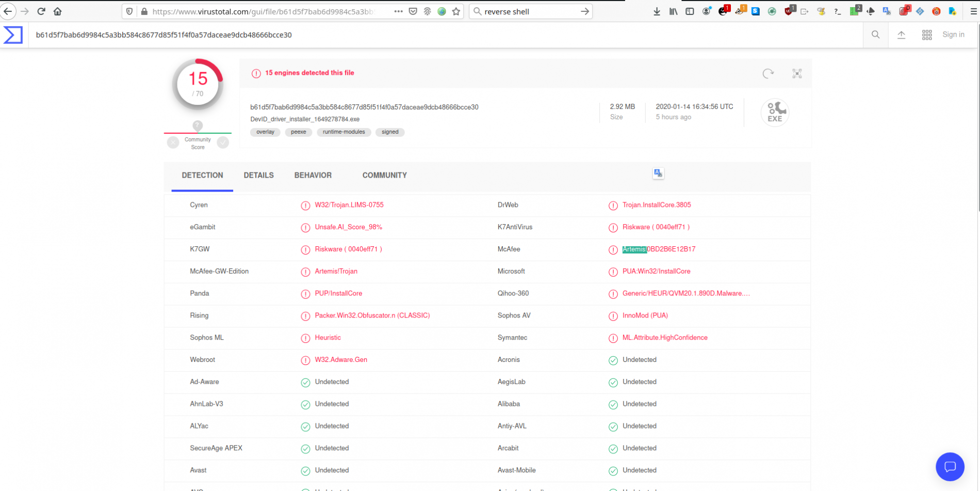
Task: Click the Sign in link
Action: pos(953,35)
